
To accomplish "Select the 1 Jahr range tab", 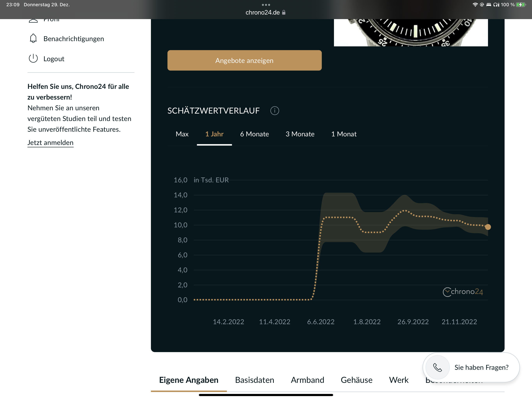I will coord(214,134).
